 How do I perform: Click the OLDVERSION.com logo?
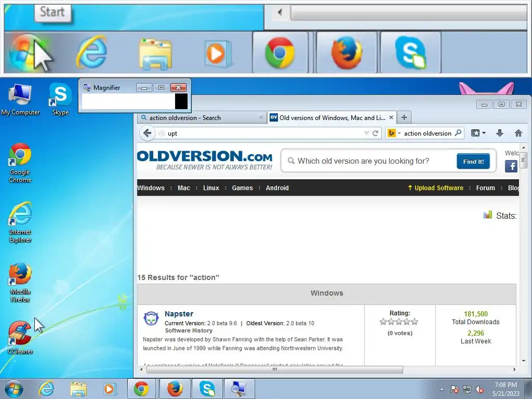point(204,160)
